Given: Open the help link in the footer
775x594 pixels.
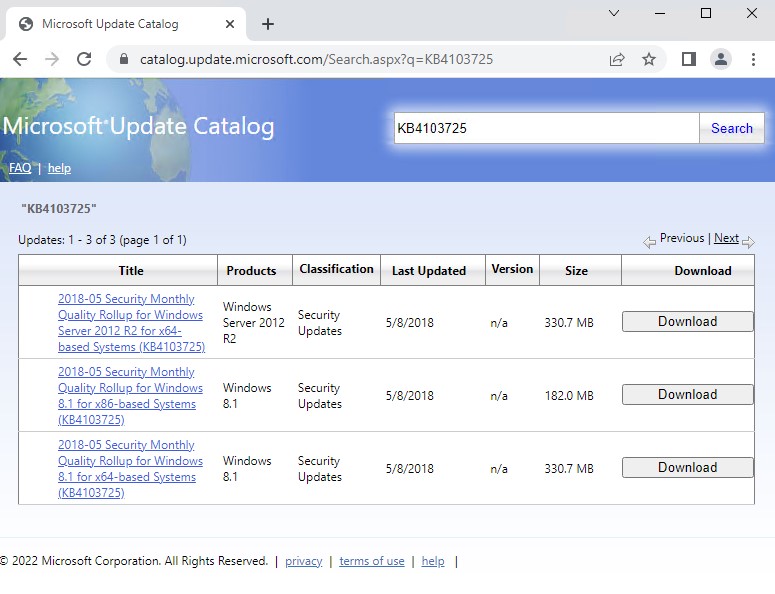Looking at the screenshot, I should coord(433,561).
